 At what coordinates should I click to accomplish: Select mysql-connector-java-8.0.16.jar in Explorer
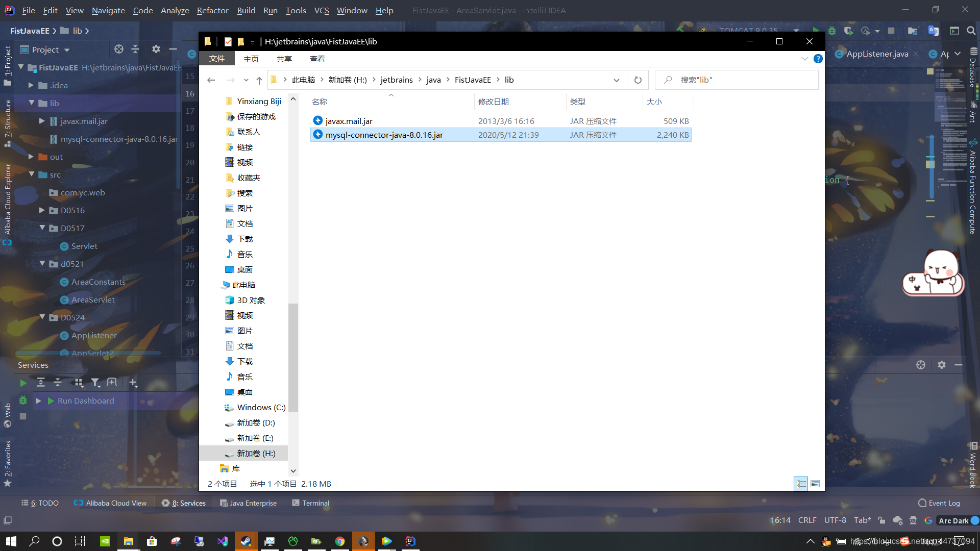384,135
